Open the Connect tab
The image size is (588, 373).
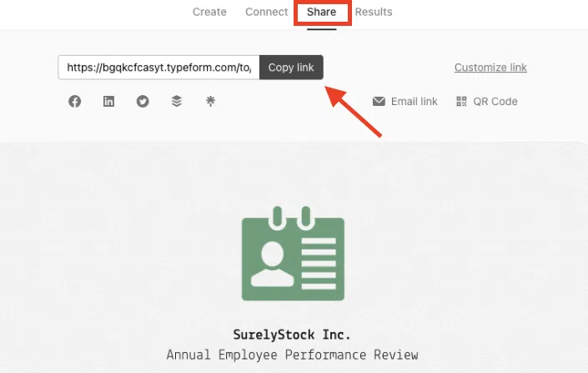point(266,12)
